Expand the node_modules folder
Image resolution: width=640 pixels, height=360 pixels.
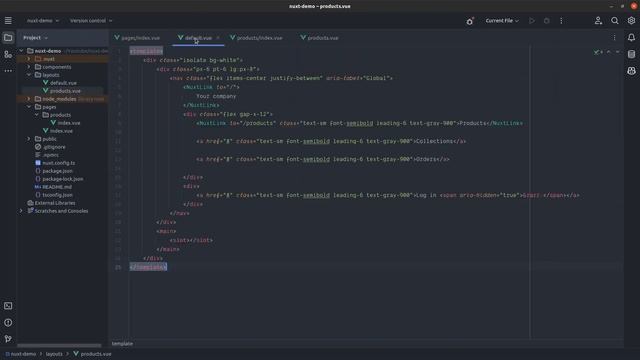(29, 99)
